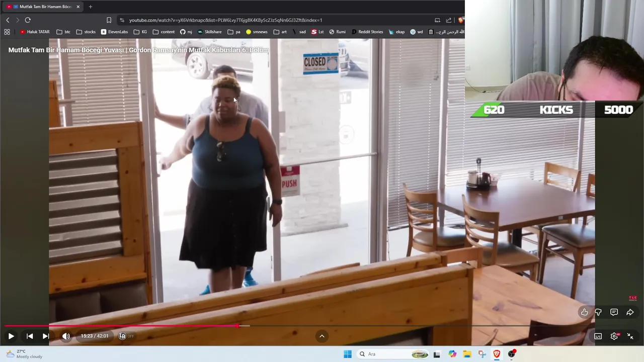Open File Explorer from taskbar
The image size is (644, 362).
(467, 354)
